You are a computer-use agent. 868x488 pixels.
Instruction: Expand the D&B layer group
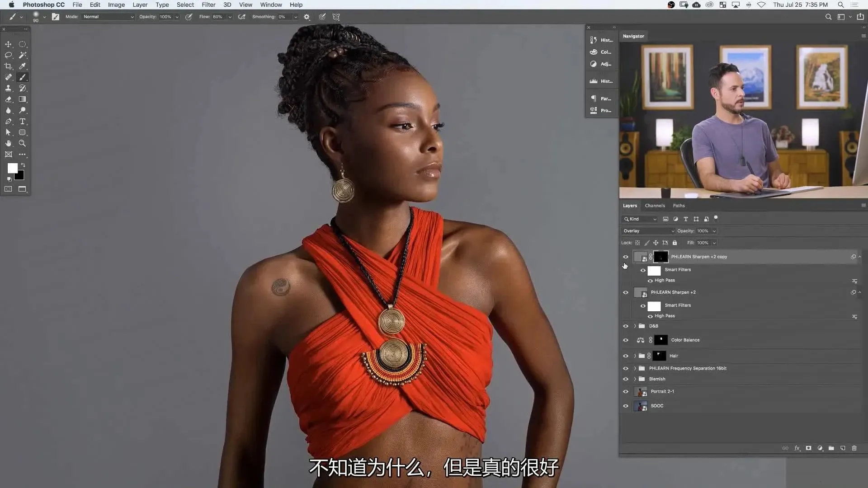click(635, 326)
